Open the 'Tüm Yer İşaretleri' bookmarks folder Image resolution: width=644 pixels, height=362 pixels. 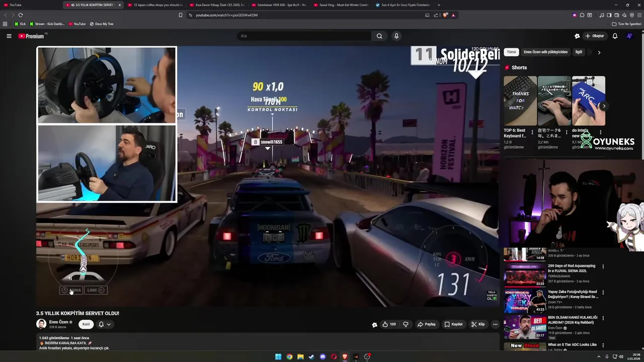tap(626, 24)
